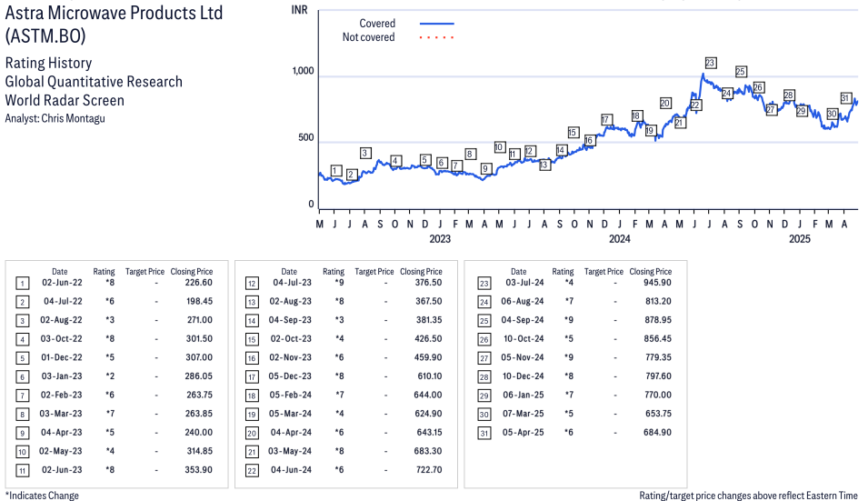The image size is (868, 501).
Task: Click the 'INR' axis currency label
Action: [x=299, y=10]
